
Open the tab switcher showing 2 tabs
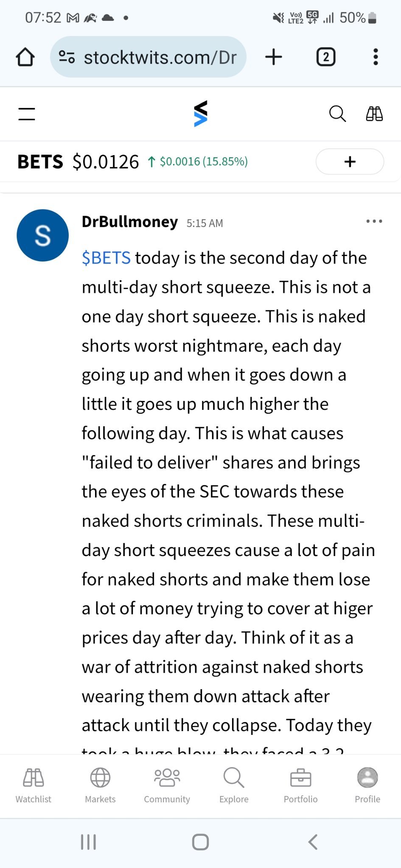(x=325, y=57)
